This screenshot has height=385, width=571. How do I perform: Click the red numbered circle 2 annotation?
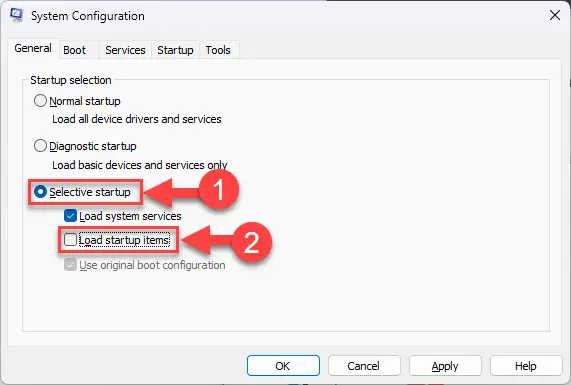click(x=252, y=242)
